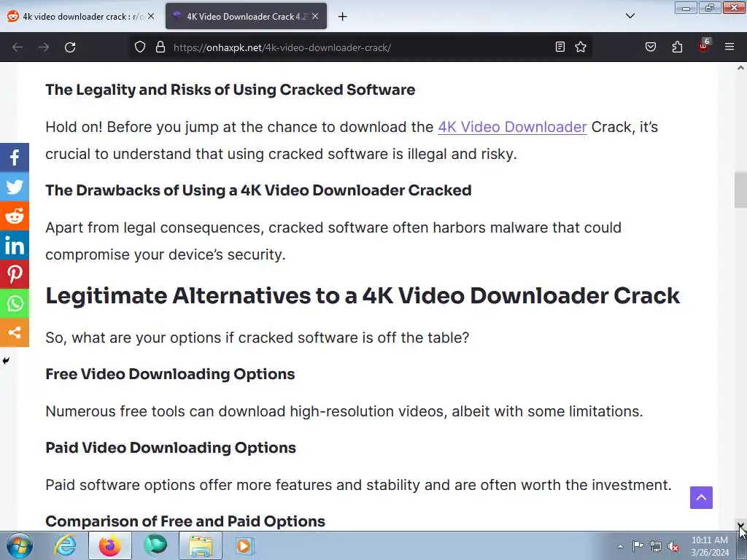
Task: Switch to Reddit 4k video downloader tab
Action: tap(81, 16)
